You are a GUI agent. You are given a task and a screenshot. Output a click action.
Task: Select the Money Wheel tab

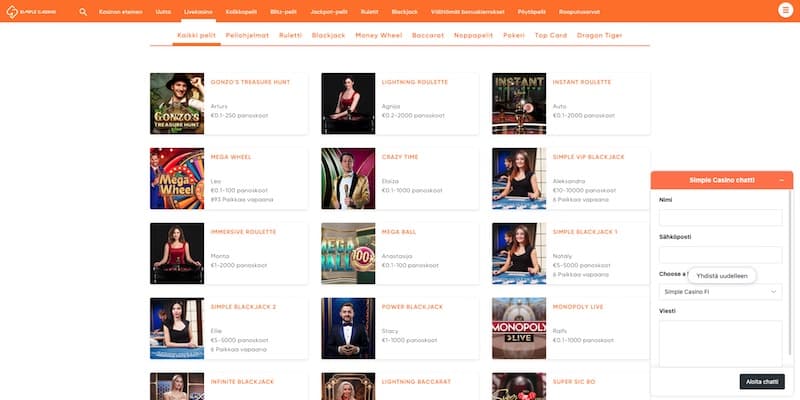[x=379, y=36]
